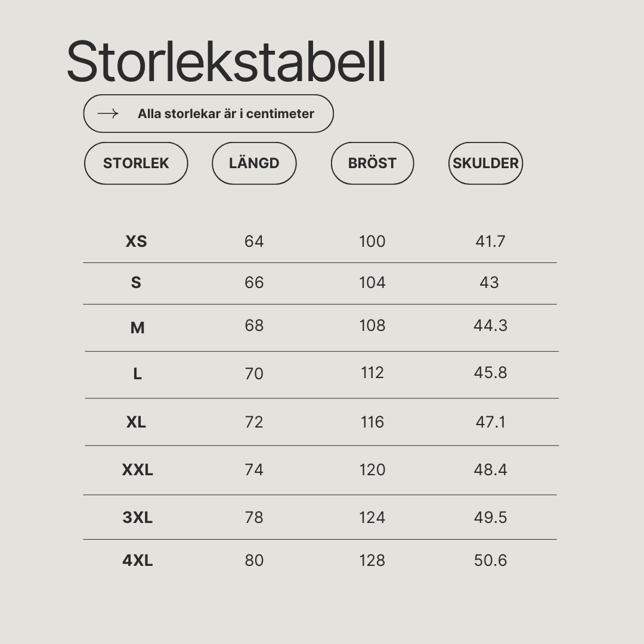
Task: Click the M chest value 108
Action: 372,326
